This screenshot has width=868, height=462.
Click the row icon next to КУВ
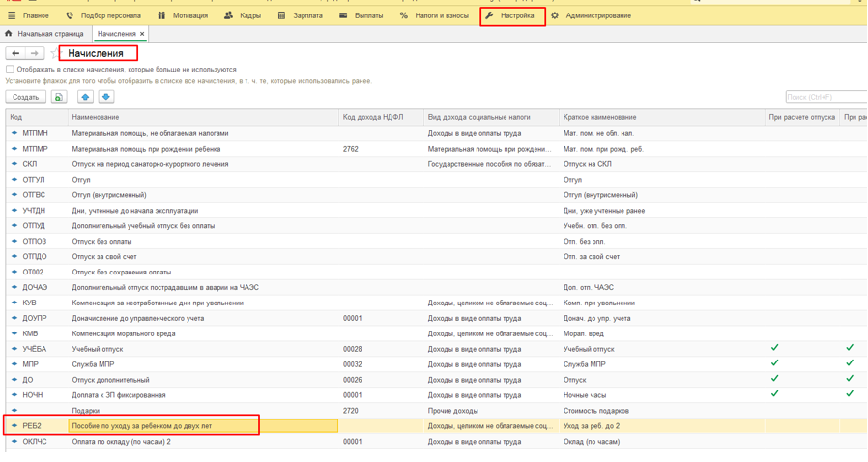[x=14, y=303]
